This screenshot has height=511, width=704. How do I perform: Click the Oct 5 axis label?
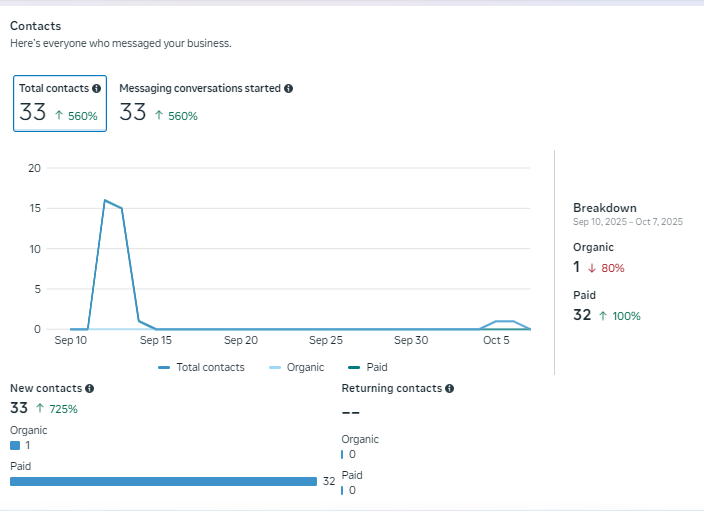tap(497, 340)
